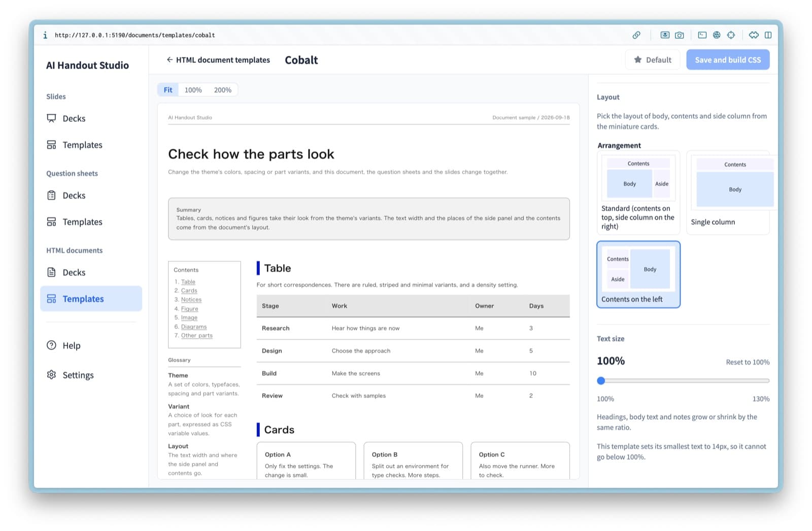Image resolution: width=812 pixels, height=531 pixels.
Task: Select the Single column arrangement card
Action: [x=728, y=192]
